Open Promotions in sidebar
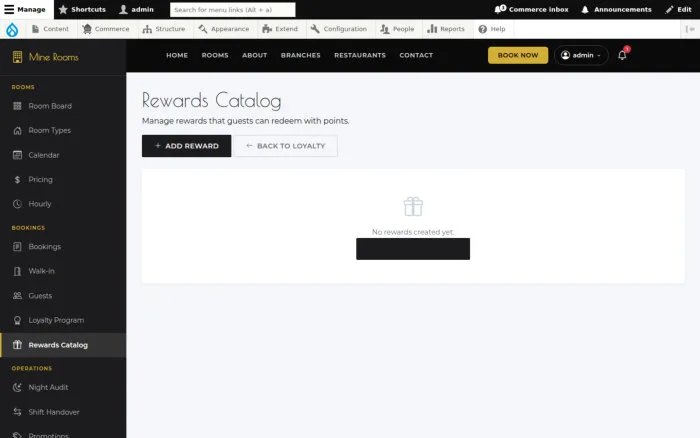 (x=63, y=434)
